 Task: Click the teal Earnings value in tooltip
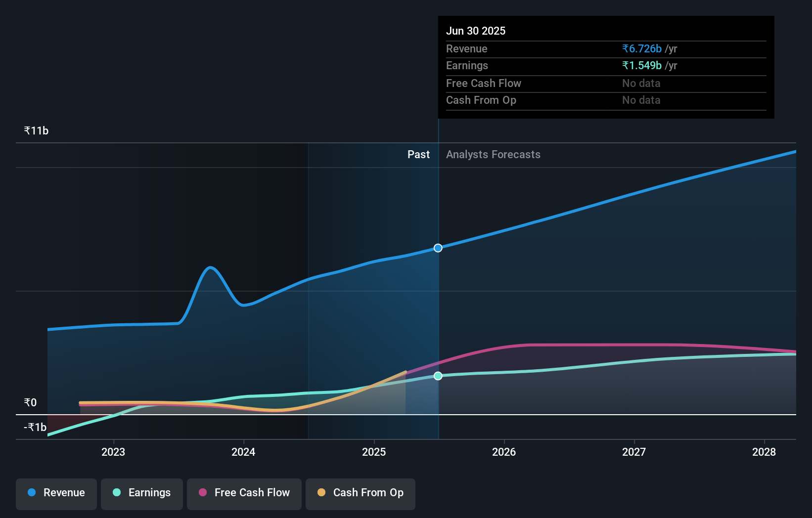click(642, 65)
